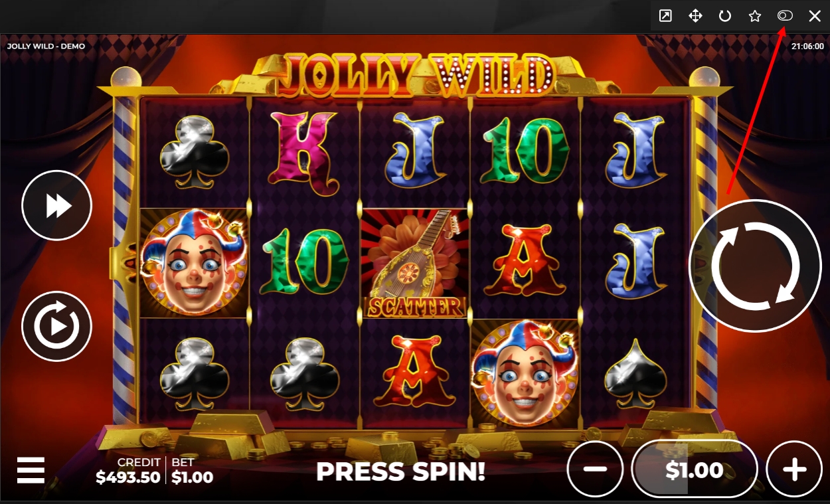The height and width of the screenshot is (504, 830).
Task: Click the CREDIT $493.50 display
Action: pos(128,469)
